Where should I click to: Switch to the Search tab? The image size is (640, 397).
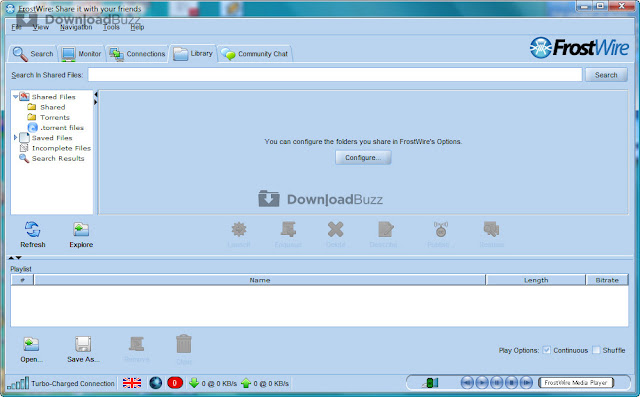pyautogui.click(x=33, y=53)
